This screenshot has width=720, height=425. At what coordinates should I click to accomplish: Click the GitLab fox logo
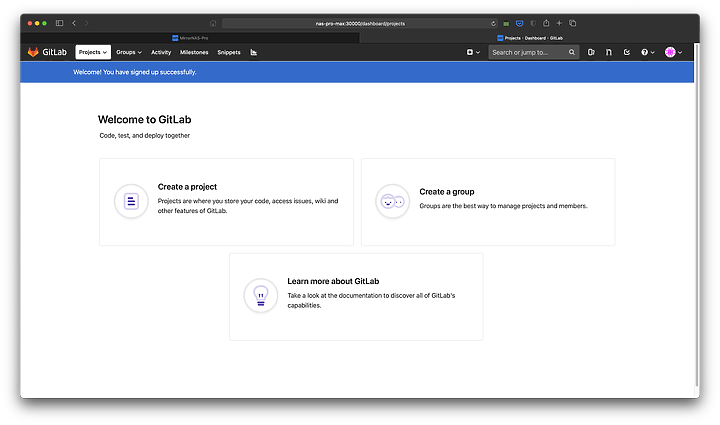[33, 52]
